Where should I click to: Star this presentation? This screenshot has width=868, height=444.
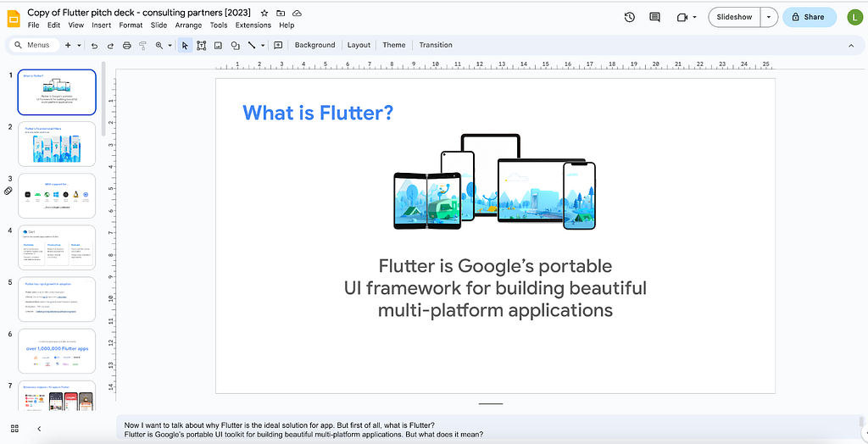click(x=264, y=13)
